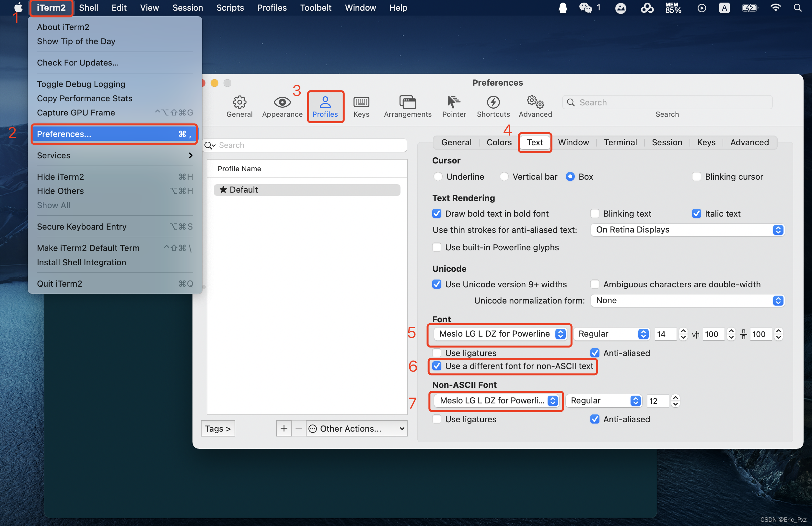Image resolution: width=812 pixels, height=526 pixels.
Task: Open the General preferences pane icon
Action: coord(239,106)
